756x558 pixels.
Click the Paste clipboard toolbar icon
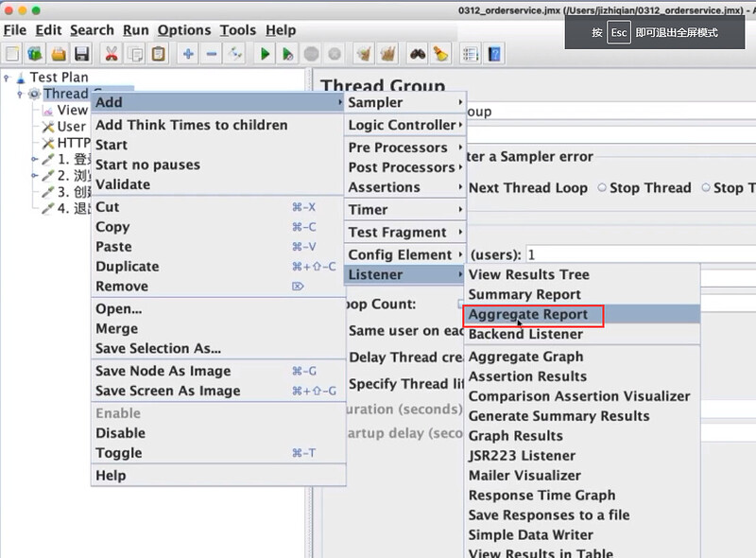[x=158, y=54]
